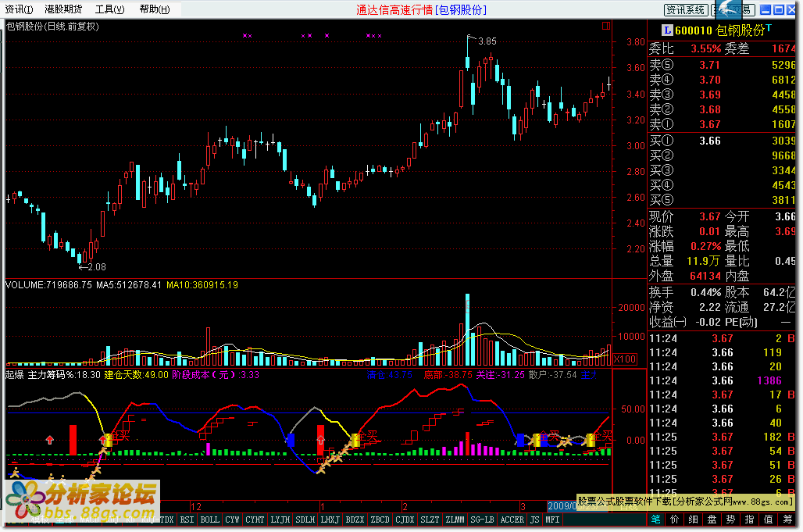This screenshot has height=532, width=803.
Task: Choose the 值 value tab
Action: 768,520
